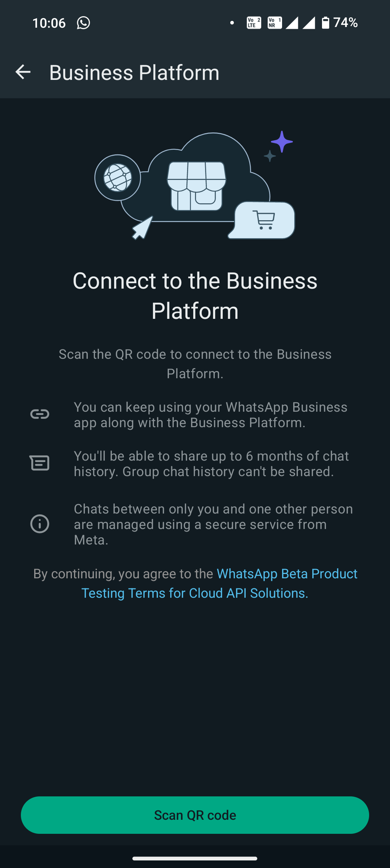Tap the Vo LTE SIM 2 indicator
390x868 pixels.
click(254, 23)
